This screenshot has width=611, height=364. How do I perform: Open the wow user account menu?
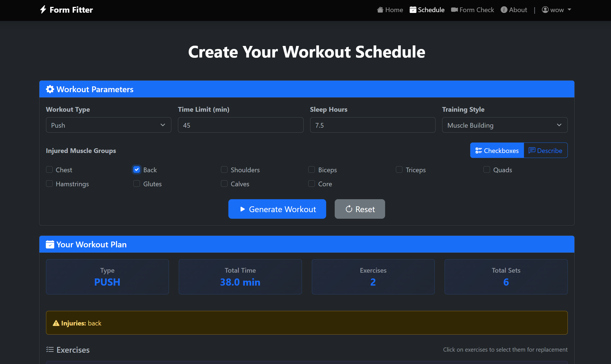click(x=557, y=10)
